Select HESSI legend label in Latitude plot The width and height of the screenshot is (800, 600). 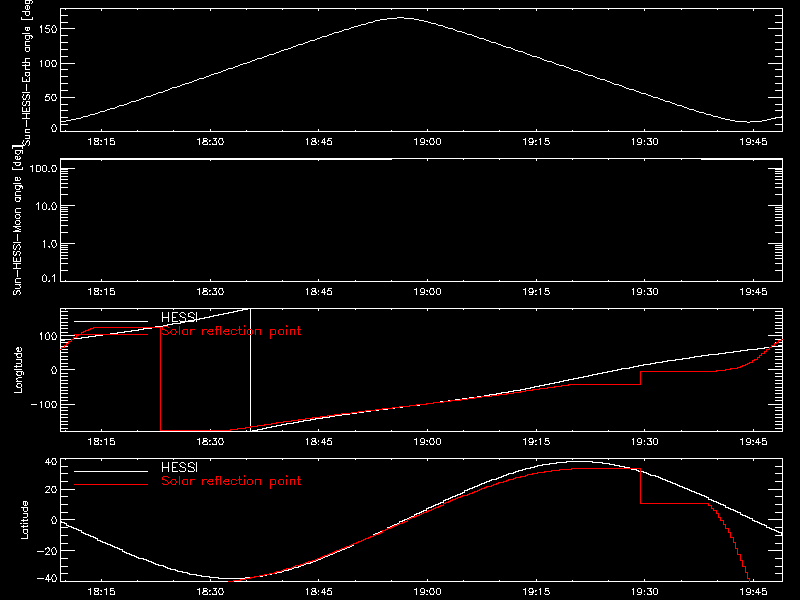pyautogui.click(x=179, y=467)
